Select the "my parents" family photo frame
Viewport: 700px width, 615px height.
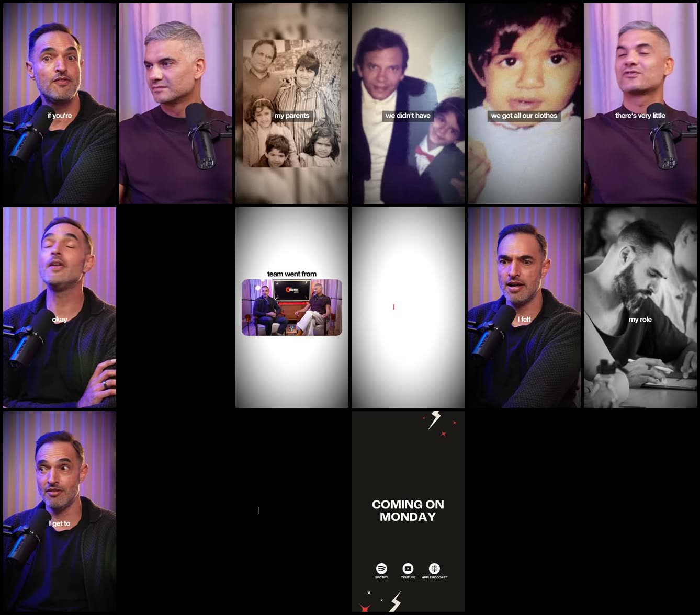click(x=292, y=104)
